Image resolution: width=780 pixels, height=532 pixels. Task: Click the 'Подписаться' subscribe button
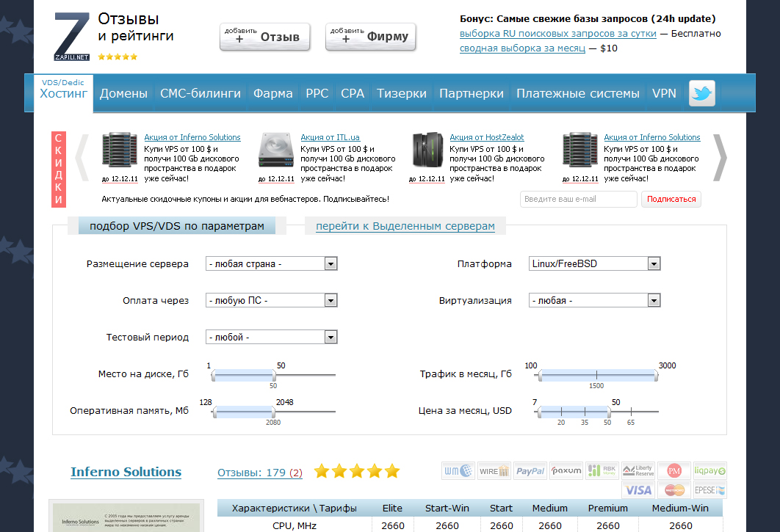(x=671, y=200)
